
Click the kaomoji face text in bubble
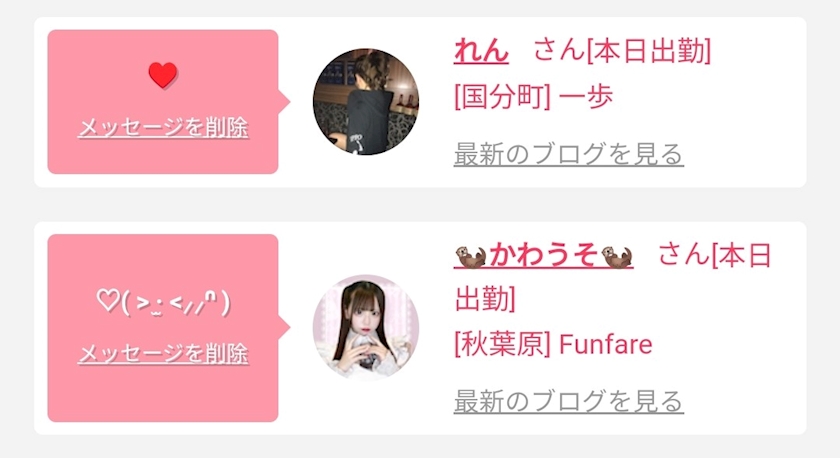163,303
